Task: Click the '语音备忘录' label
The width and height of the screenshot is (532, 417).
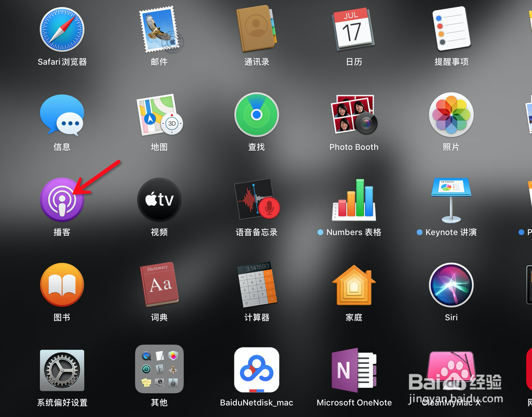Action: point(257,232)
